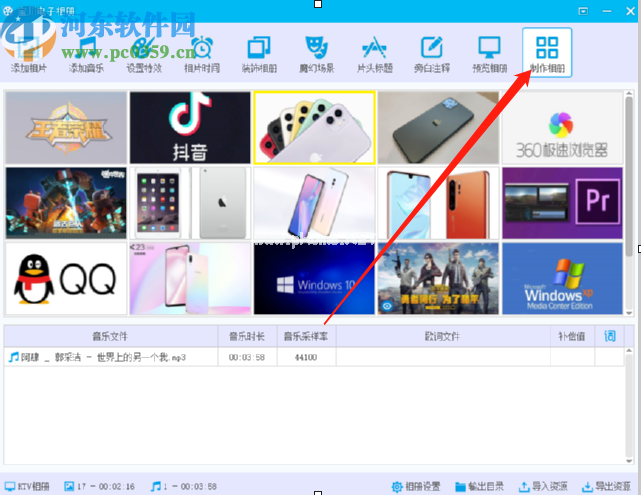Image resolution: width=641 pixels, height=495 pixels.
Task: Click the 添加音乐 (Add Music) toolbar icon
Action: tap(86, 54)
